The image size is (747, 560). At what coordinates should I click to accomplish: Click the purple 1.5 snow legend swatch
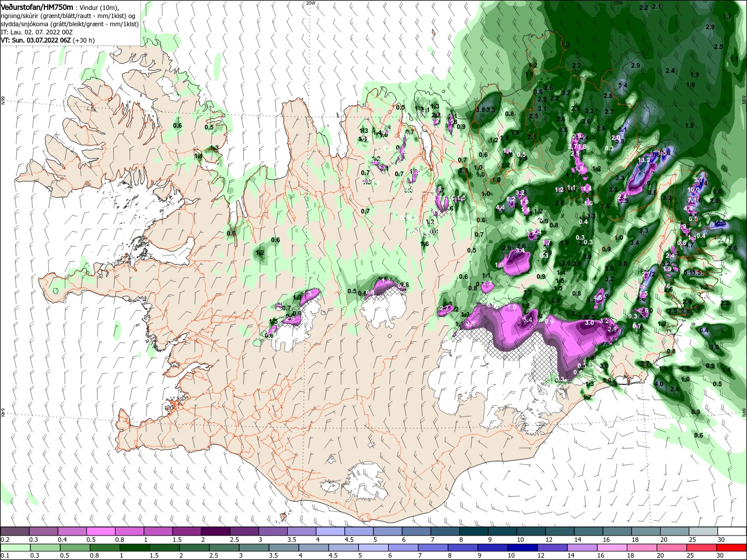186,531
